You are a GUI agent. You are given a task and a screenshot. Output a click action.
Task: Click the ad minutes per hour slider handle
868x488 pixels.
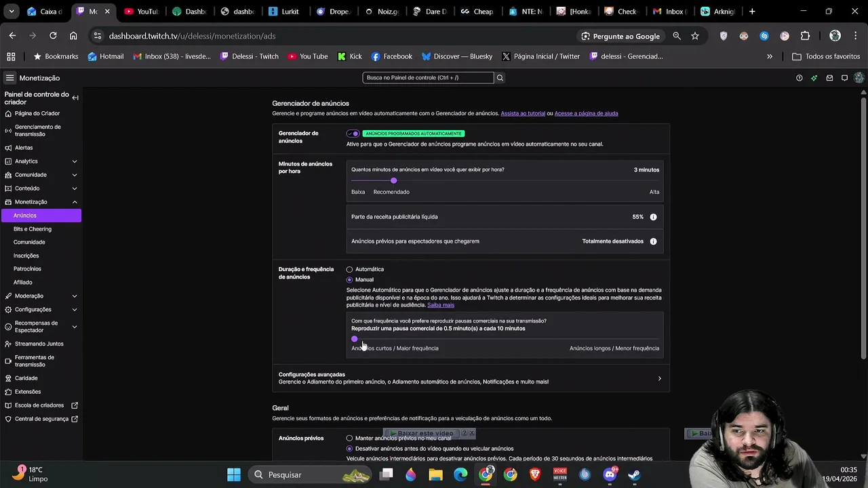click(x=393, y=180)
